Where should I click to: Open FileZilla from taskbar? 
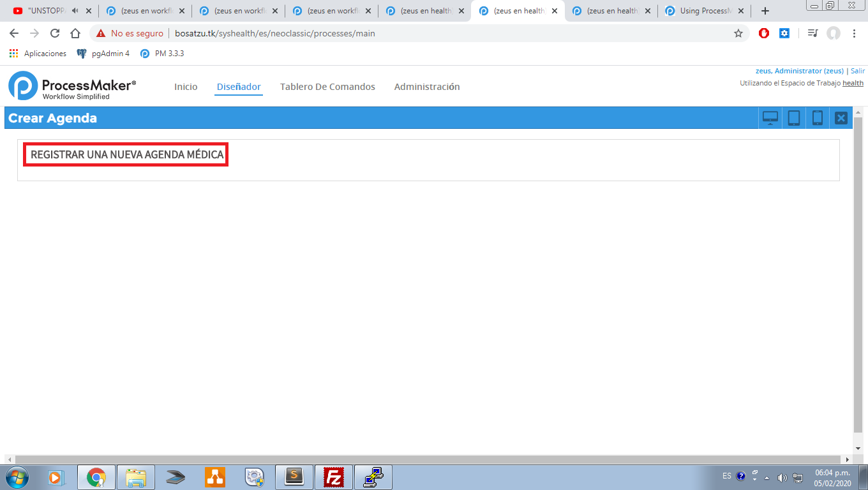coord(334,477)
